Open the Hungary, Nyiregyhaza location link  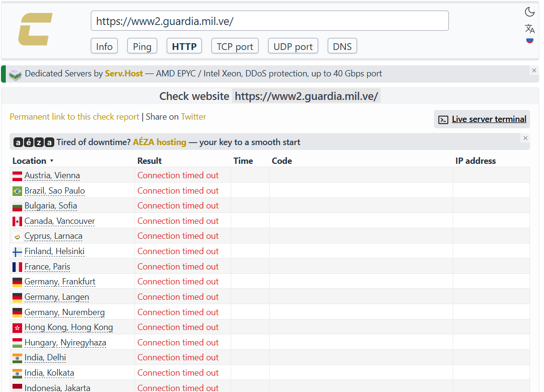click(x=65, y=343)
